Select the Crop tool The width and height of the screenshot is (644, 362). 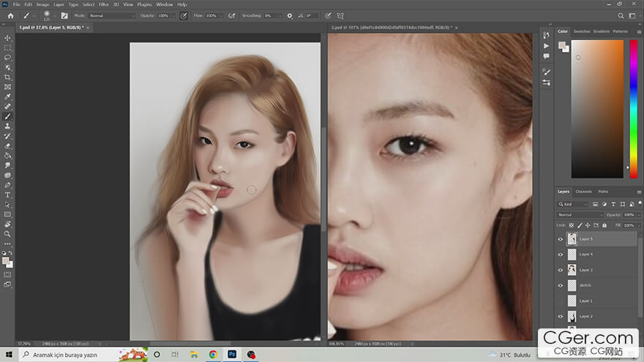[x=7, y=78]
